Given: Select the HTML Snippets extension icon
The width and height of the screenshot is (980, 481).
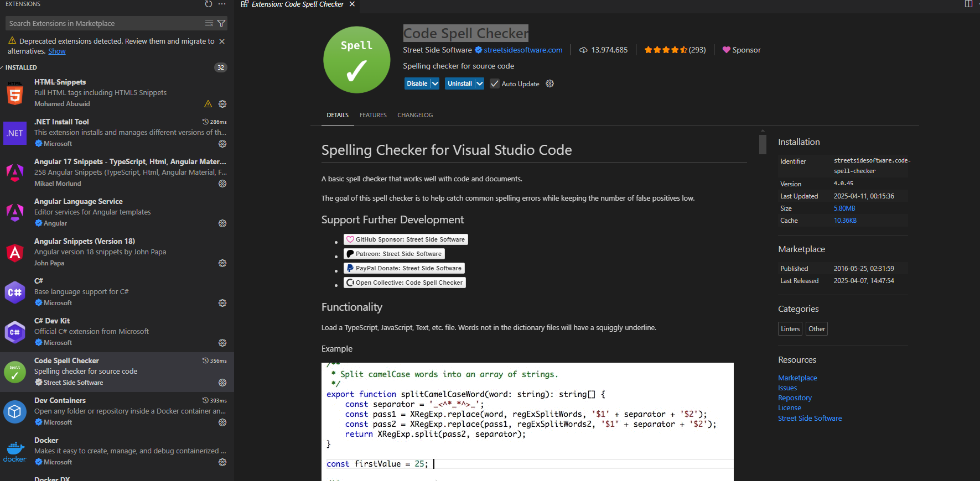Looking at the screenshot, I should (x=15, y=93).
